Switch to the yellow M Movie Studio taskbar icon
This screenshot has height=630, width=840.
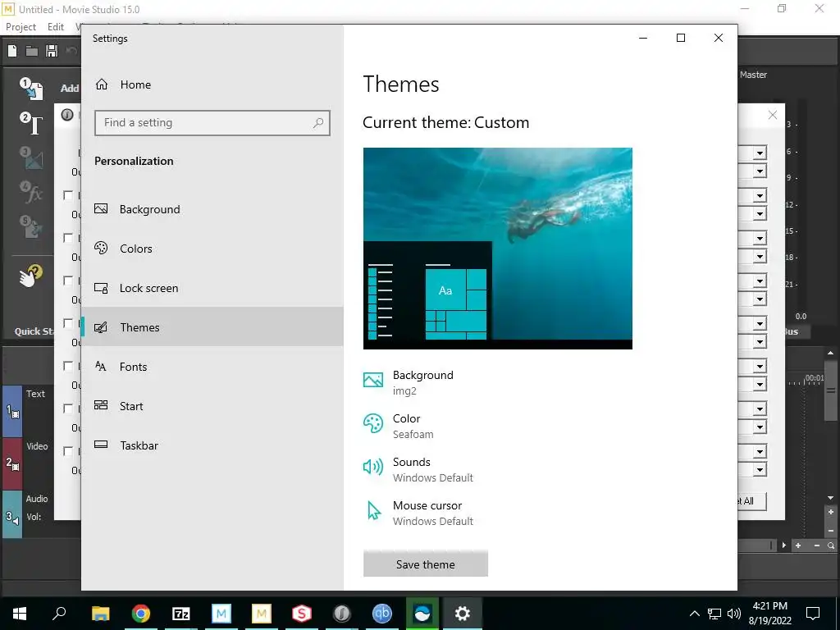[x=262, y=613]
